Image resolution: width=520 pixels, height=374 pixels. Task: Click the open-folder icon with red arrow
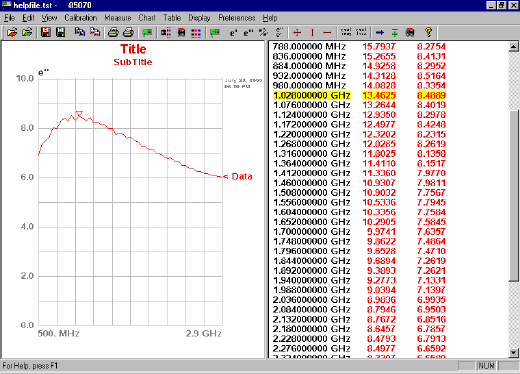point(12,32)
